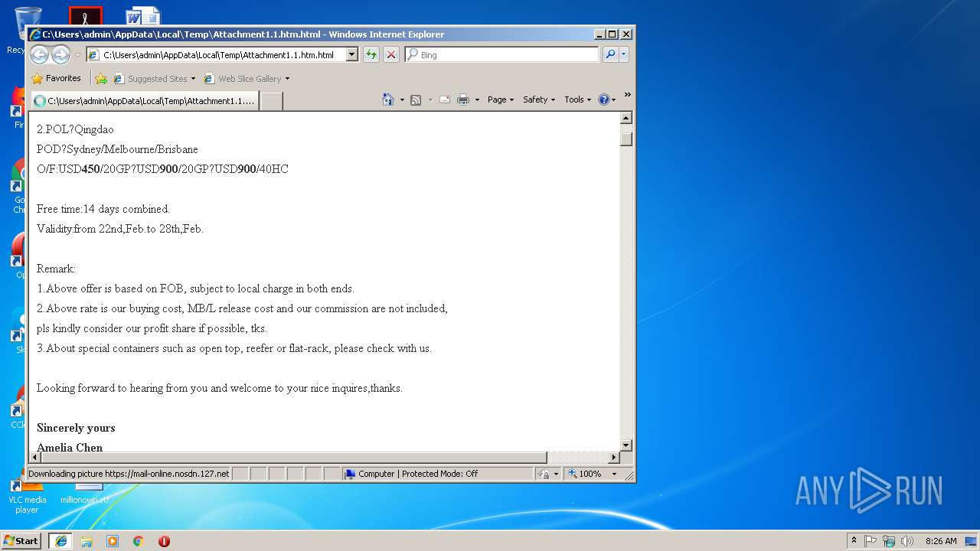Refresh the page with the green arrows
Image resolution: width=980 pixels, height=551 pixels.
point(371,54)
